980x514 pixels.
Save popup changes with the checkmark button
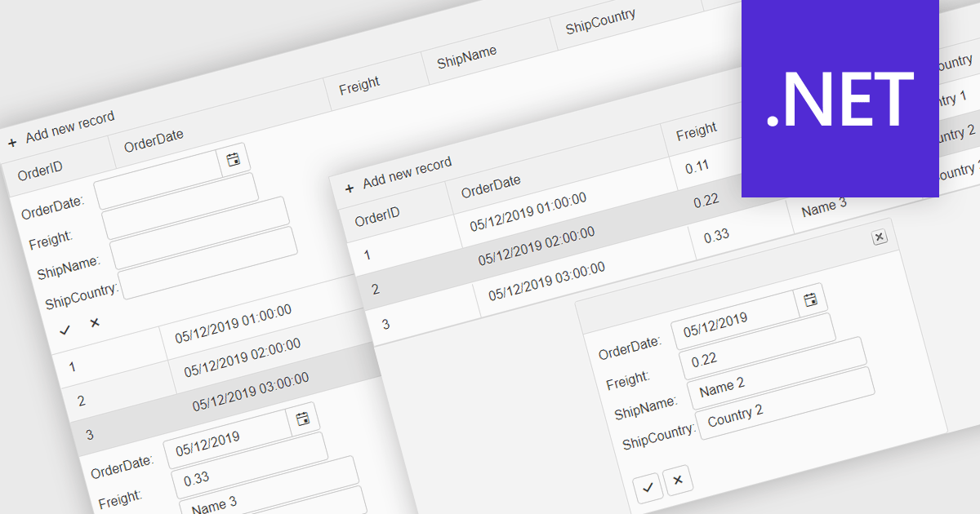tap(648, 487)
